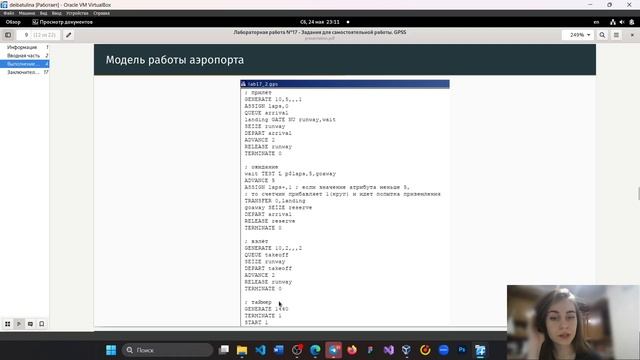Open the Просмотр документов app menu
Screen dimensions: 640x360
tap(62, 22)
